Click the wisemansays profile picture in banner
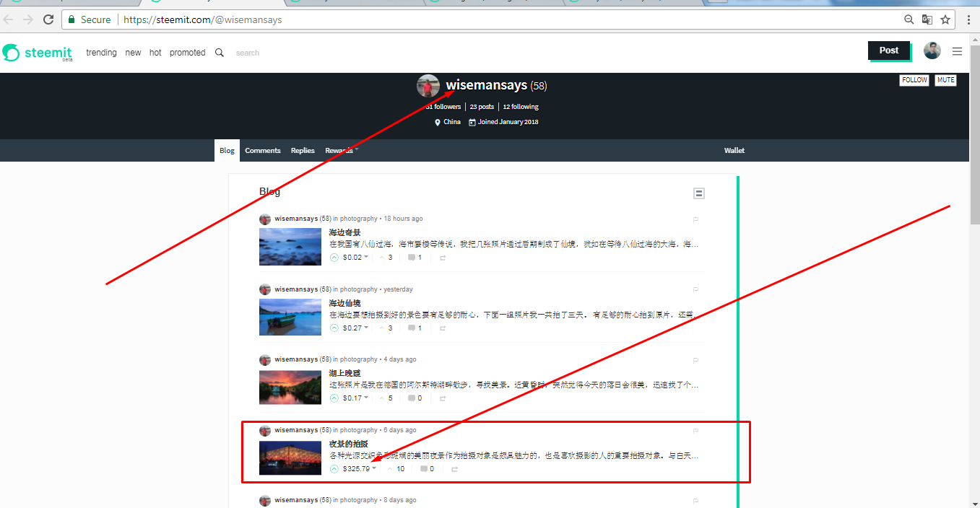Screen dimensions: 980x508 428,86
